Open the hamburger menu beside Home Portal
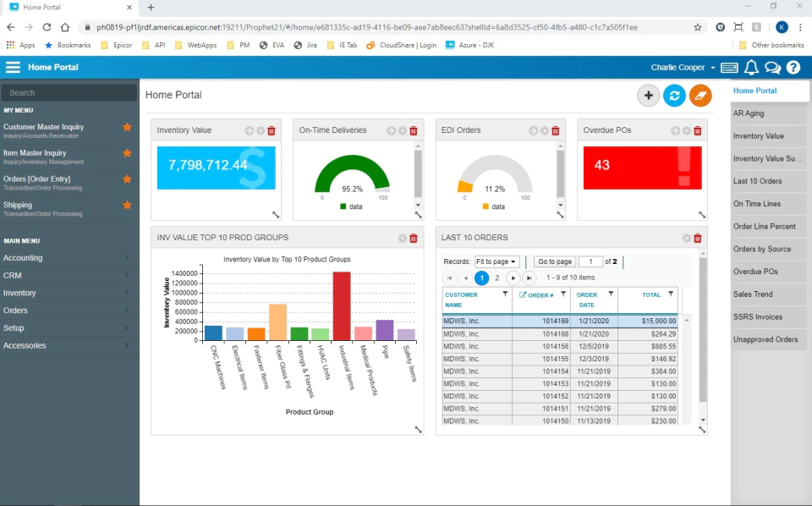The width and height of the screenshot is (812, 506). coord(13,68)
